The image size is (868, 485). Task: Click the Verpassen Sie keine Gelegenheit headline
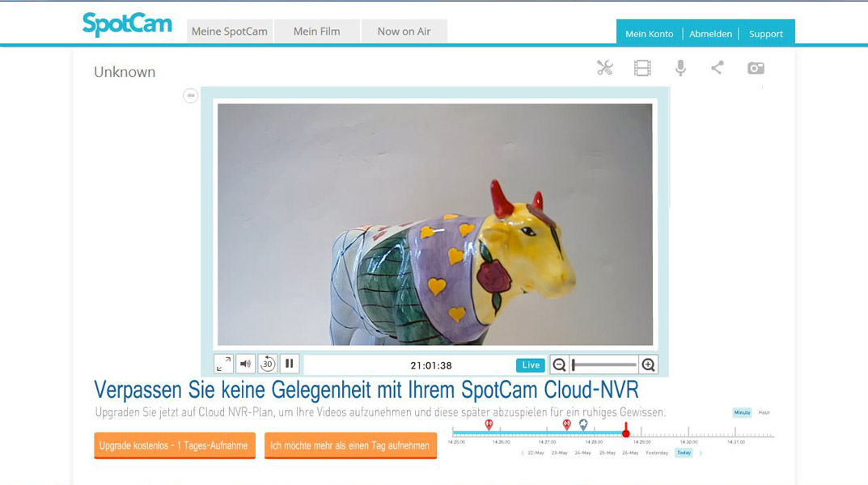[x=366, y=390]
